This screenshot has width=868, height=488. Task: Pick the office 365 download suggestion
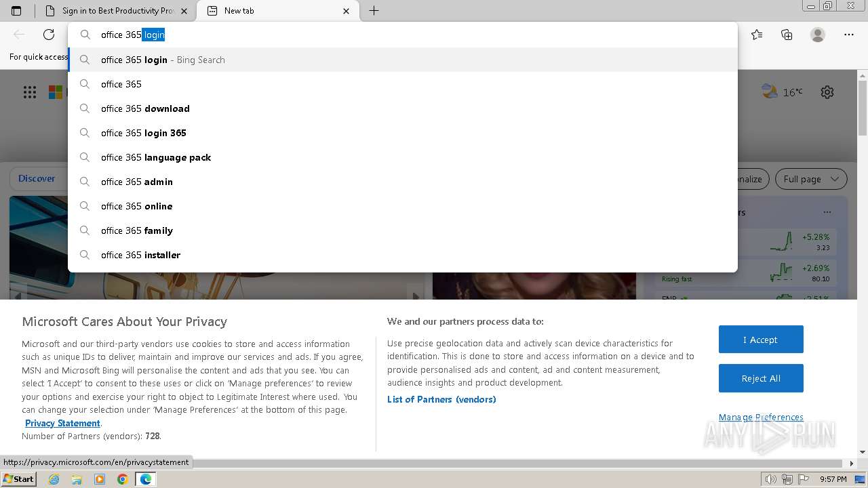(x=402, y=108)
